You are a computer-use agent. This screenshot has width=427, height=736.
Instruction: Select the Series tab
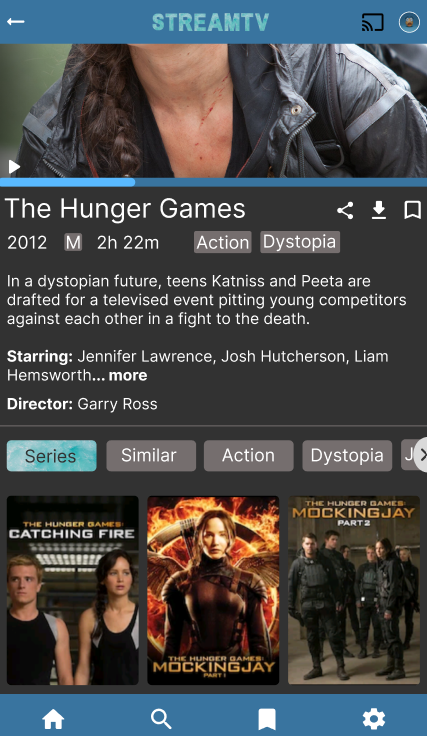coord(52,456)
